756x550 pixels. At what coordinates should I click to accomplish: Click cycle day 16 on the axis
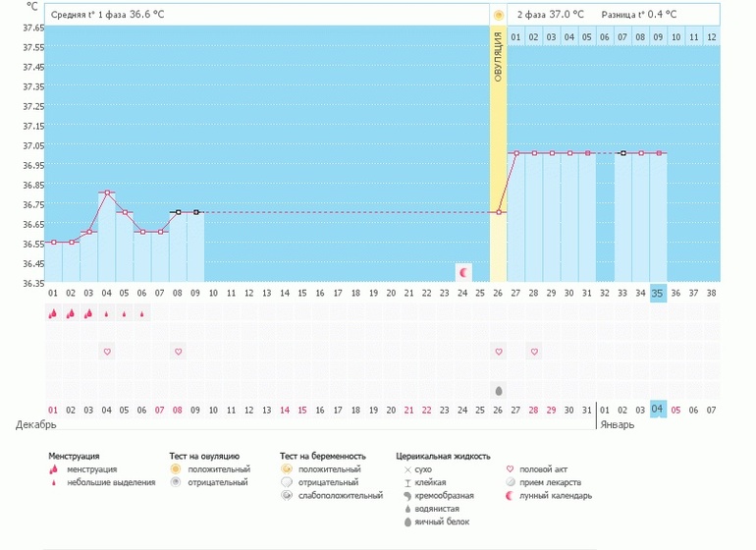pos(320,293)
